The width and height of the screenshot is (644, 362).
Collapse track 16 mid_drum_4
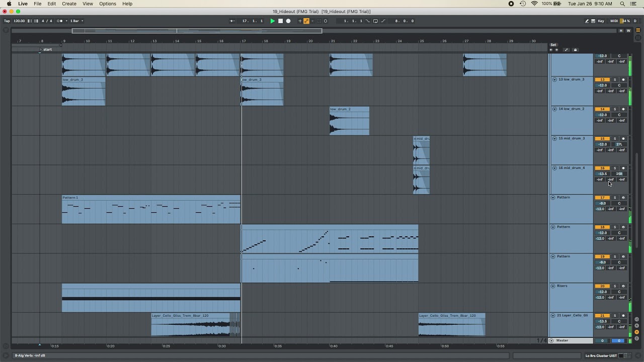pos(554,168)
